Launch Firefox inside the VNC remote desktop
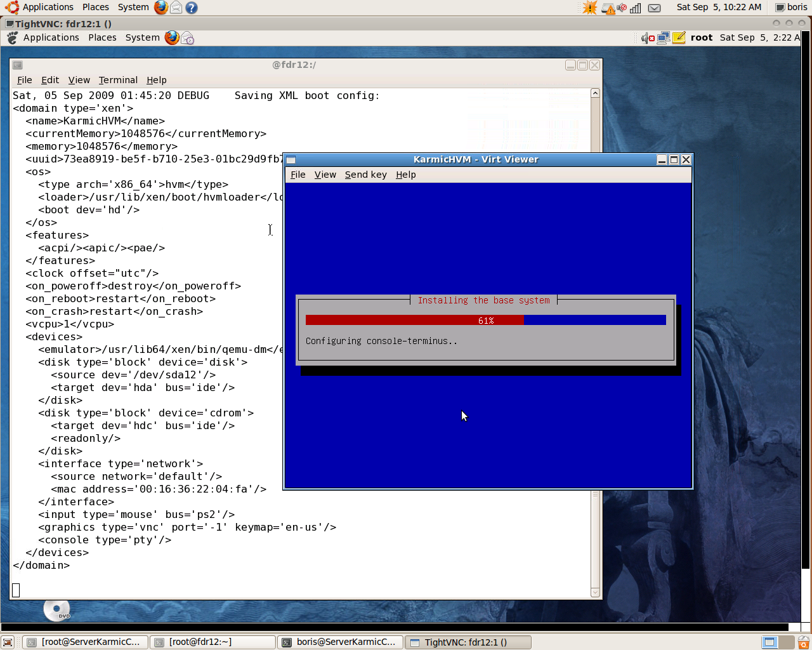 tap(171, 38)
